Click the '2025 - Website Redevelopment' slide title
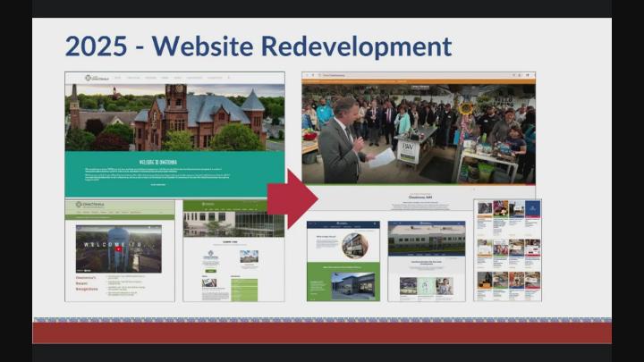Image resolution: width=644 pixels, height=362 pixels. click(258, 46)
